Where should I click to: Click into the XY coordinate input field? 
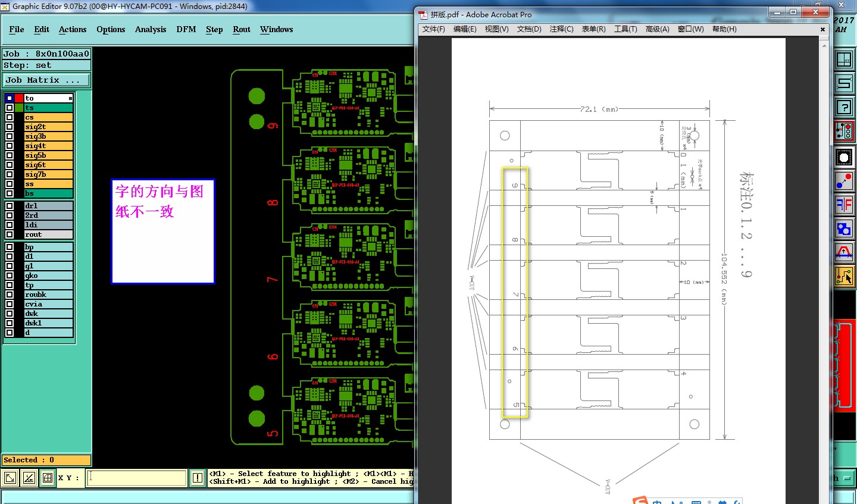[137, 478]
